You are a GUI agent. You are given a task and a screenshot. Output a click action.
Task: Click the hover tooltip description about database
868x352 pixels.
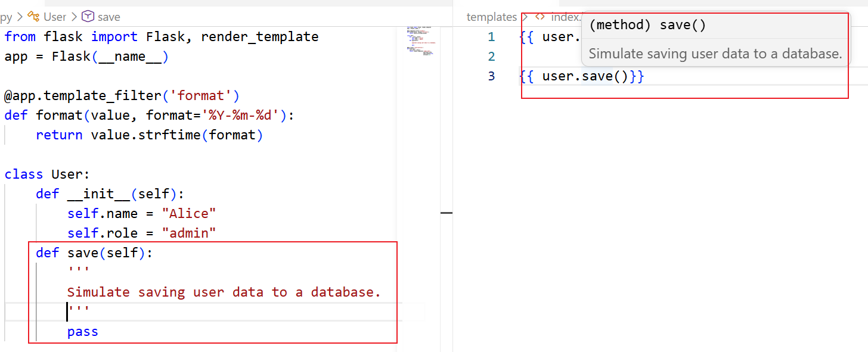[715, 54]
